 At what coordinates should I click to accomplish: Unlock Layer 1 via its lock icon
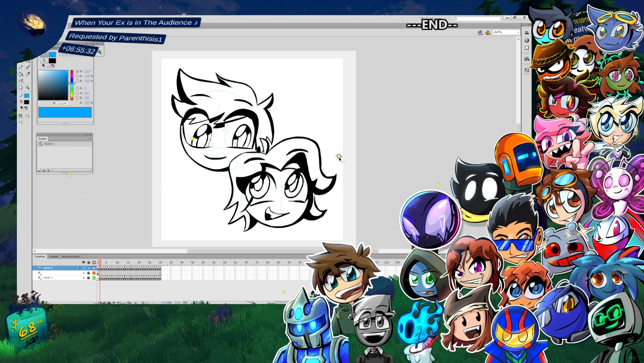pyautogui.click(x=89, y=278)
